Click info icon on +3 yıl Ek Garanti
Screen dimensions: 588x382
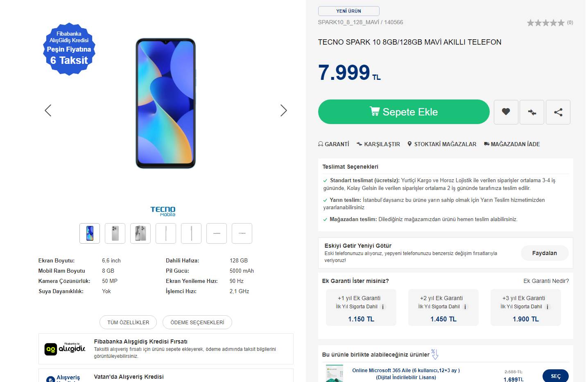tap(547, 307)
